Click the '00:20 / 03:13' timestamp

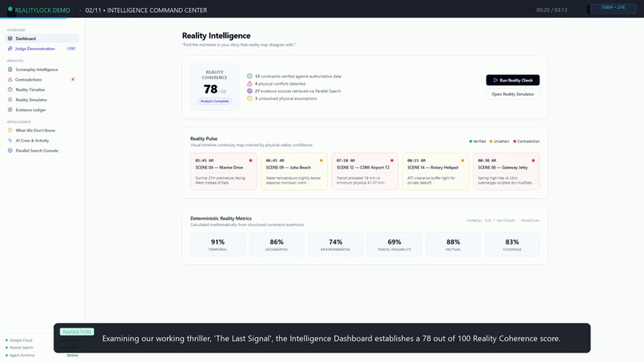(x=551, y=10)
